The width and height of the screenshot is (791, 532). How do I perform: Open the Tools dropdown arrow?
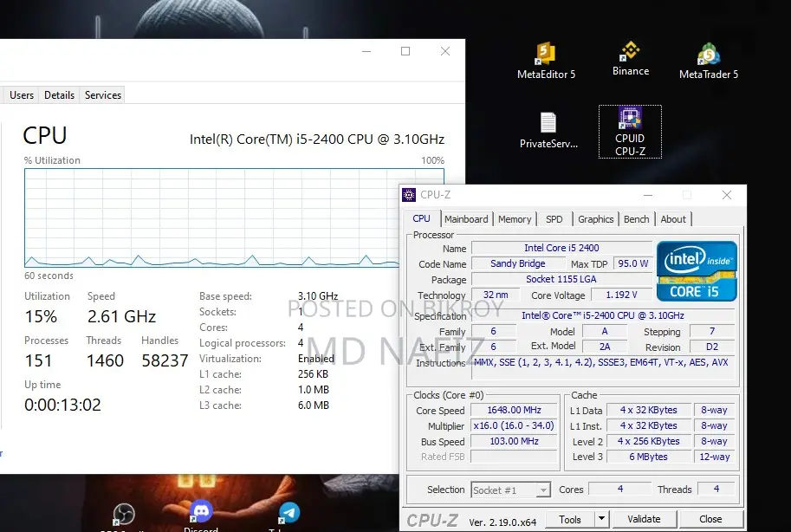pyautogui.click(x=601, y=519)
